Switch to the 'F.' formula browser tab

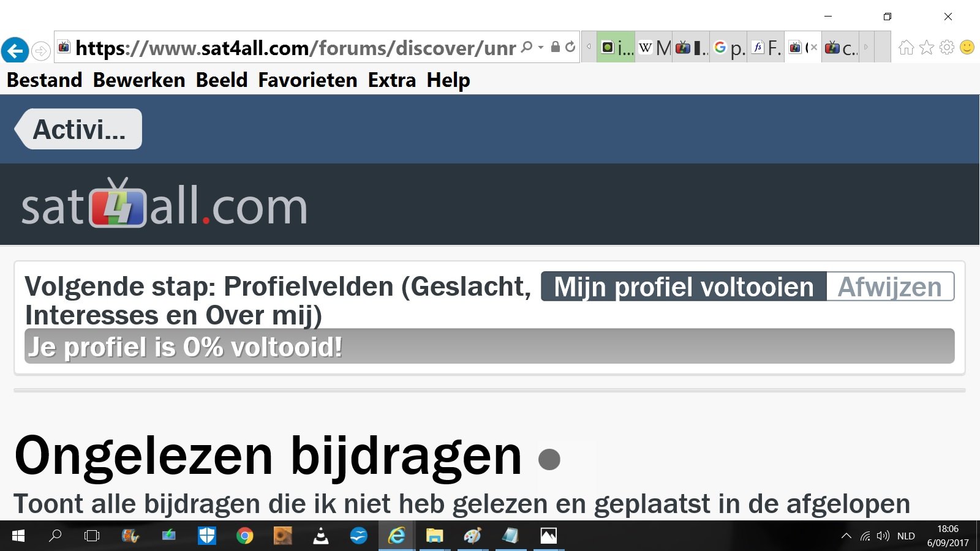click(x=766, y=47)
